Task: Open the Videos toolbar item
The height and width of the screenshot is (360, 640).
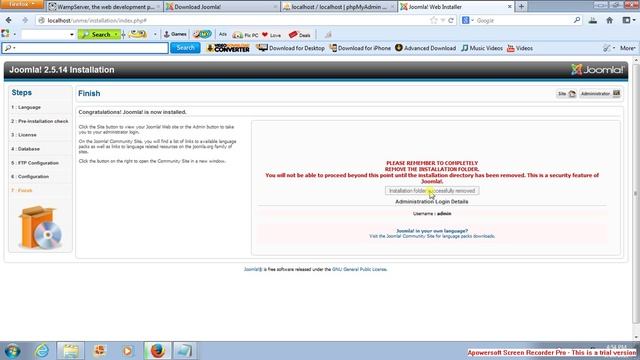Action: 520,48
